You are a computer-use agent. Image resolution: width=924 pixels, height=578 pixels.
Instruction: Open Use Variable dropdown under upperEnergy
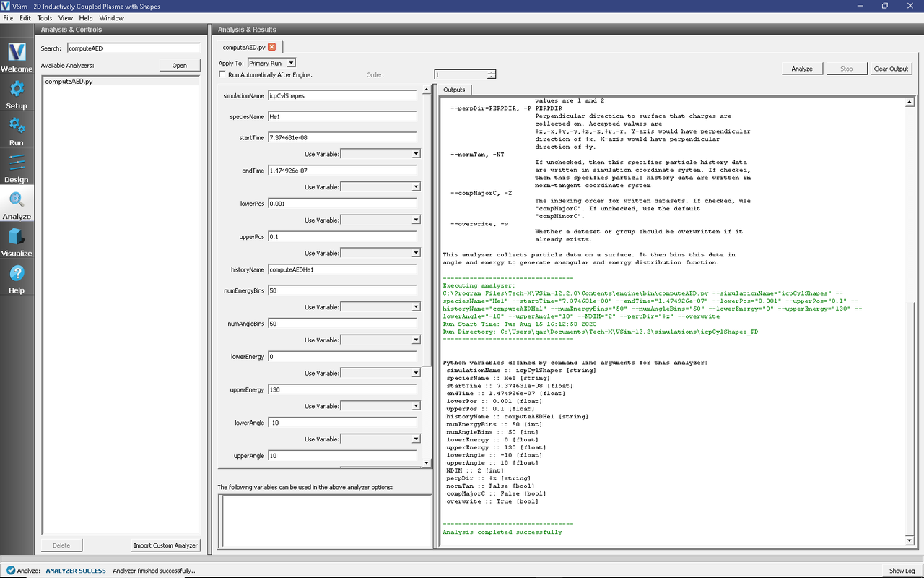click(380, 406)
